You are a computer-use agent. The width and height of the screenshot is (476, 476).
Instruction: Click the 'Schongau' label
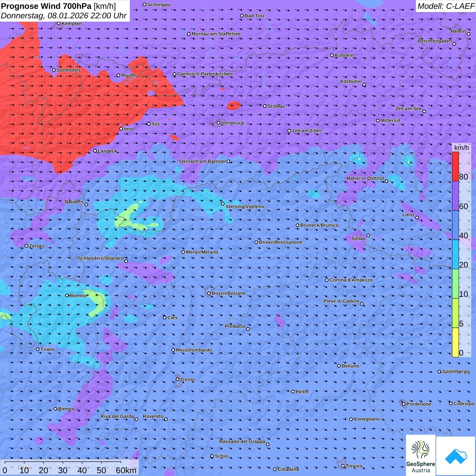pyautogui.click(x=159, y=4)
